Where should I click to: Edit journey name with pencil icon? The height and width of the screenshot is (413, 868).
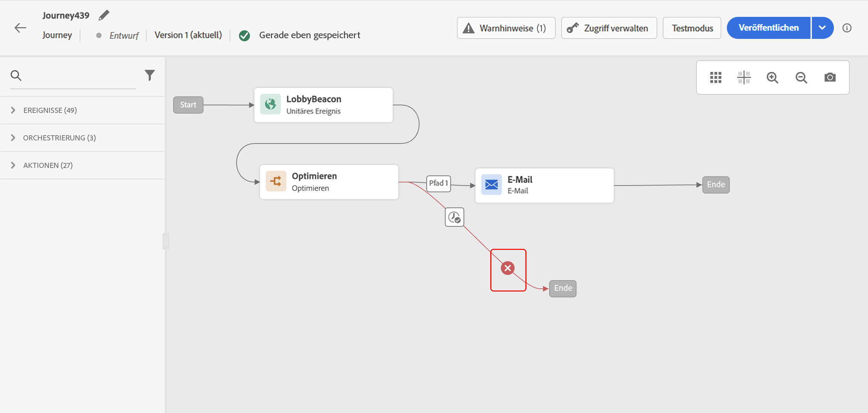click(104, 15)
